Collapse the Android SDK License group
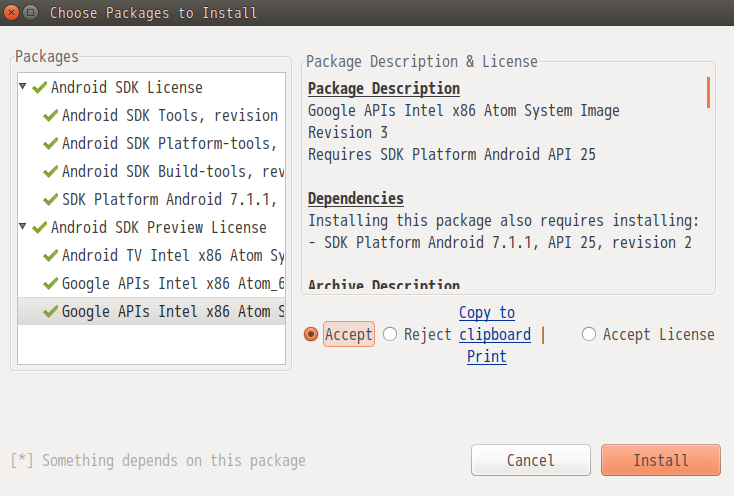Viewport: 734px width, 496px height. (x=22, y=86)
